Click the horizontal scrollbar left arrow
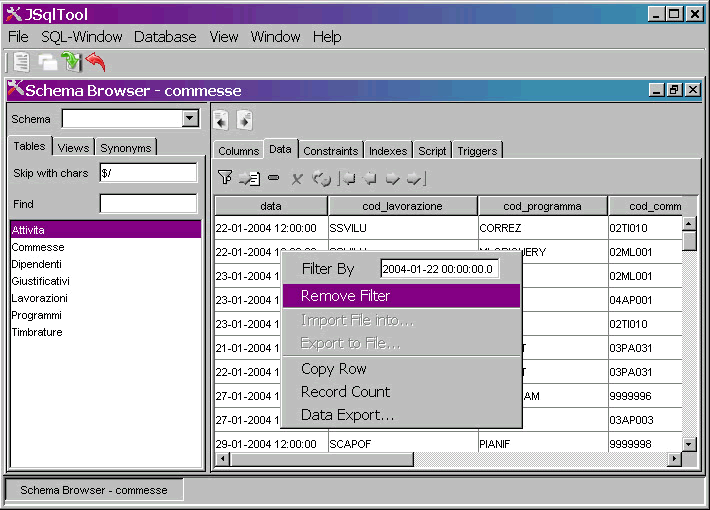 point(222,459)
